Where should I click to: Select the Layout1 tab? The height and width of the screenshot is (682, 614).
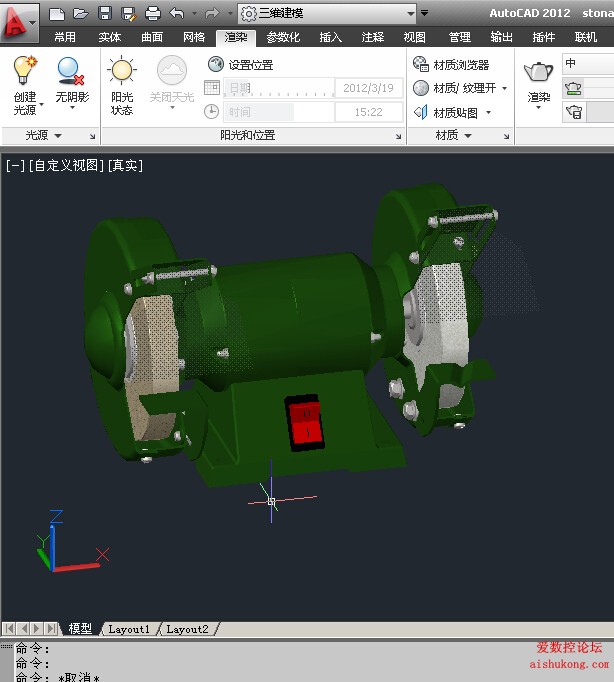(129, 629)
